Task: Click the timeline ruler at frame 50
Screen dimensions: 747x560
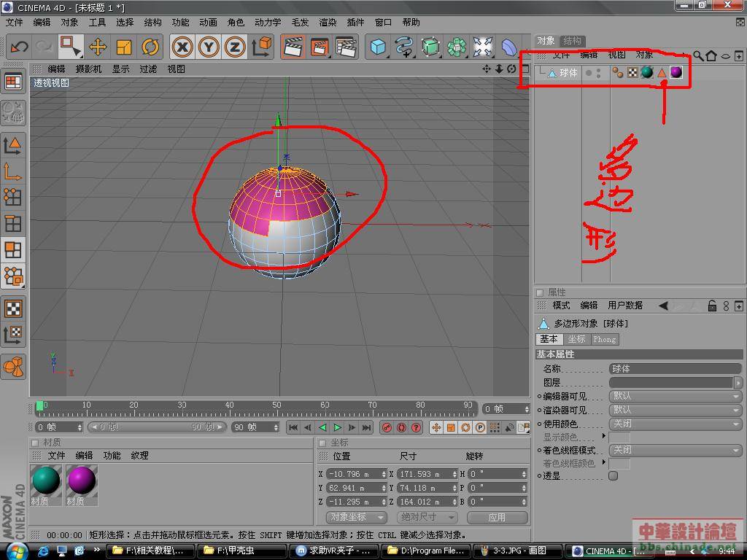Action: pyautogui.click(x=276, y=405)
